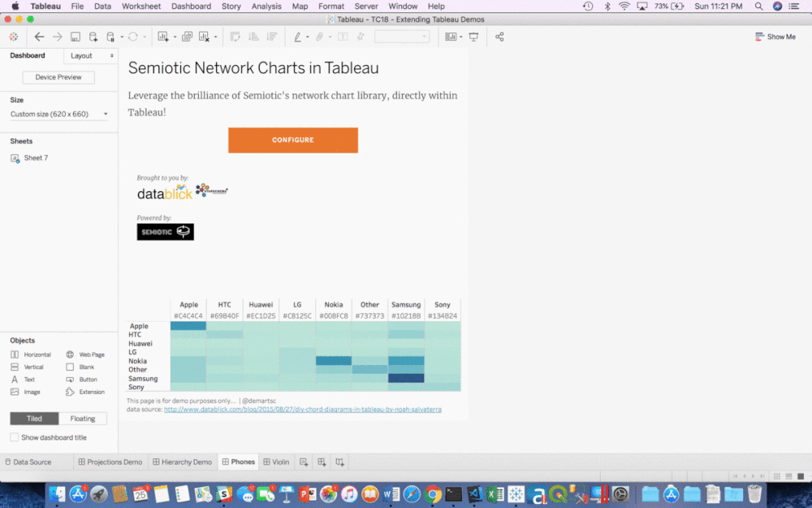The width and height of the screenshot is (812, 508).
Task: Open the Pause Auto Updates dropdown arrow
Action: 123,37
